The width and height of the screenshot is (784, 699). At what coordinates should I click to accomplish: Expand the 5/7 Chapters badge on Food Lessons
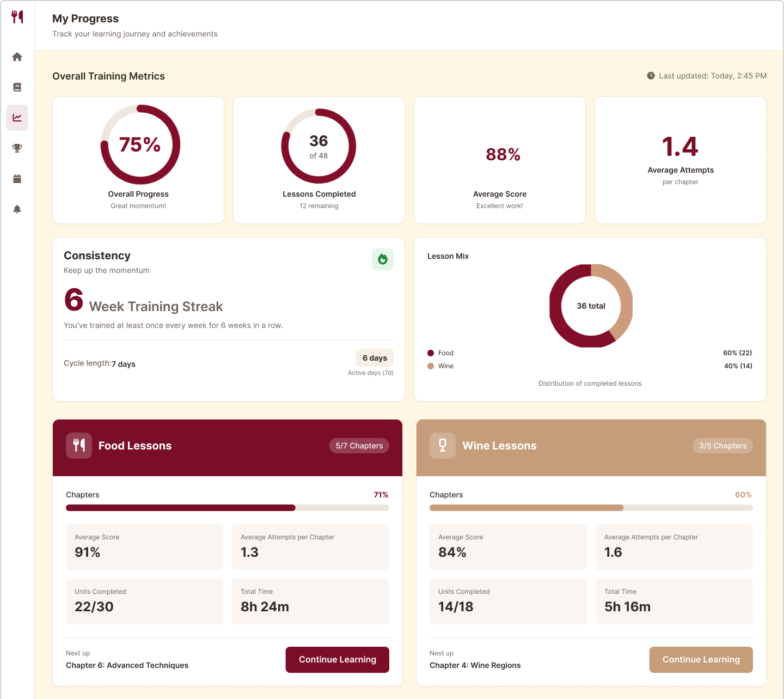tap(359, 445)
